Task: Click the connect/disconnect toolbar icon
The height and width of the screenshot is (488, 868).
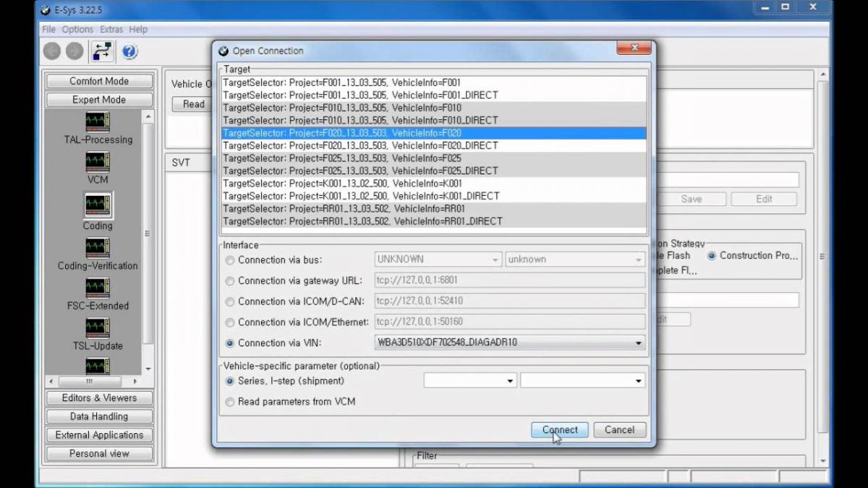Action: pos(101,51)
